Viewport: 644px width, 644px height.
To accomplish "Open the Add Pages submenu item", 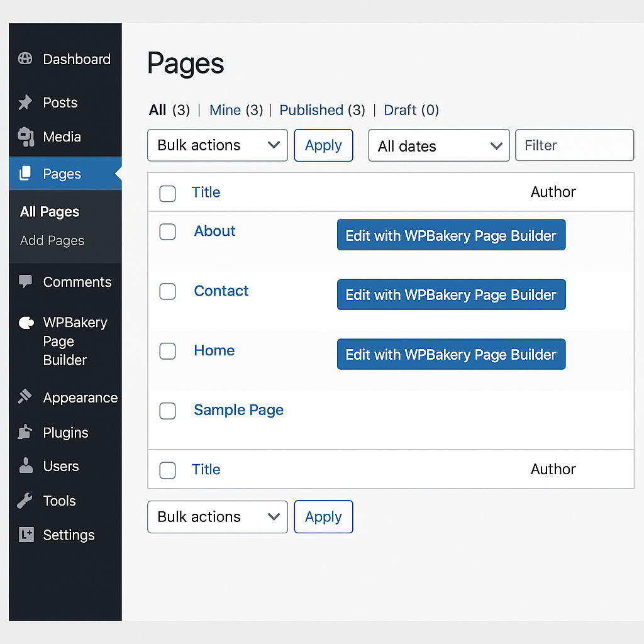I will pos(52,241).
